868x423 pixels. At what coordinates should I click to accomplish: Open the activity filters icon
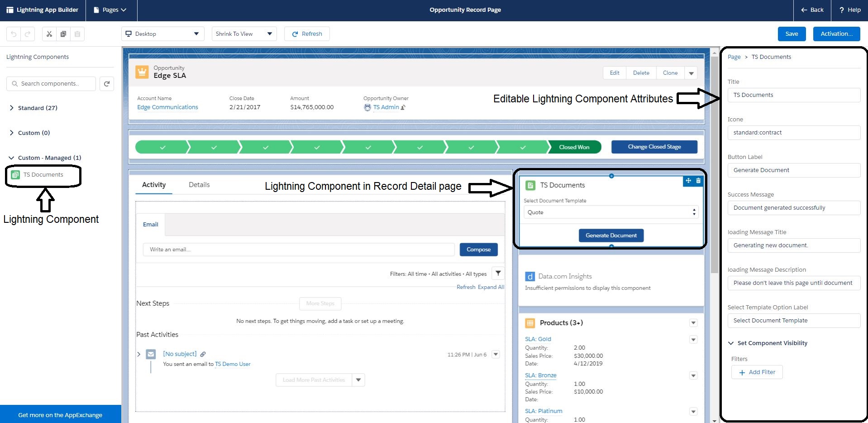[498, 273]
